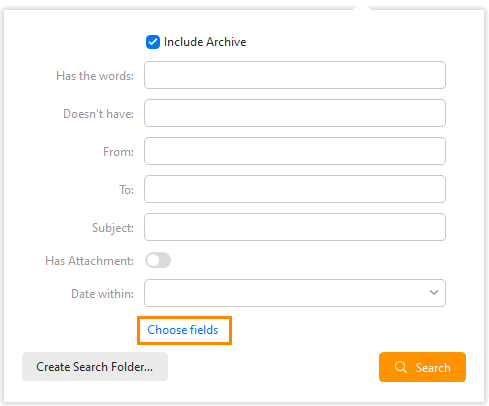489x406 pixels.
Task: Click the Doesn't have label
Action: pyautogui.click(x=99, y=114)
